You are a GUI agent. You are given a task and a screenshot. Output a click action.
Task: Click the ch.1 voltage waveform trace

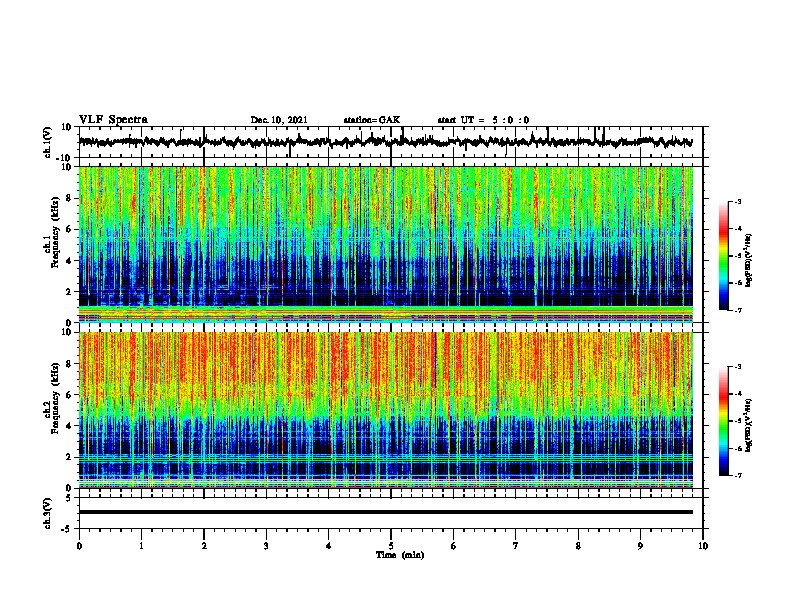click(385, 142)
